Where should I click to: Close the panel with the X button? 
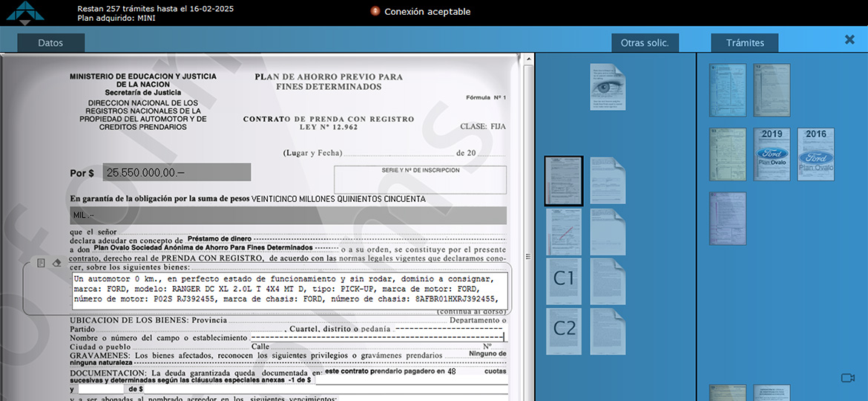coord(849,40)
